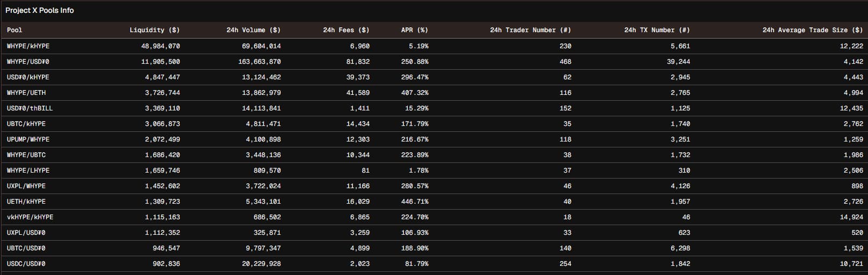Sort by 24h TX Number (#) header
The width and height of the screenshot is (868, 275).
pos(657,30)
